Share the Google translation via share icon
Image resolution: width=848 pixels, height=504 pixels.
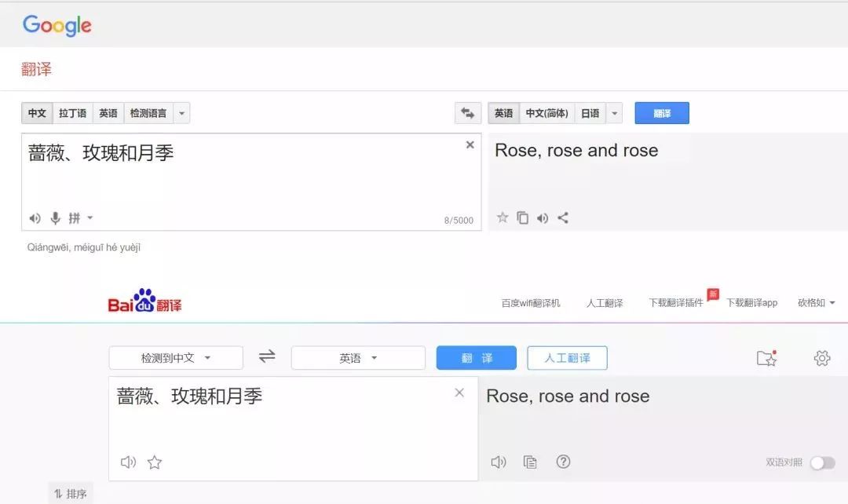click(562, 217)
